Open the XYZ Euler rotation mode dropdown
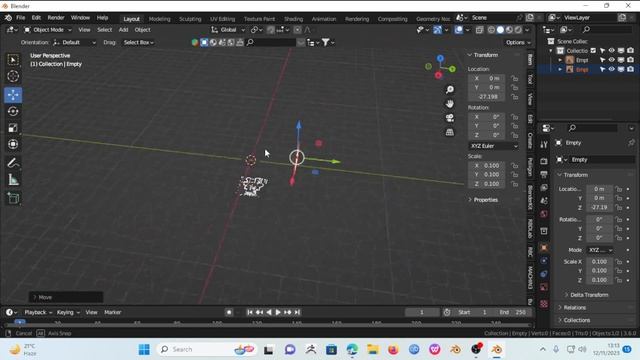The height and width of the screenshot is (360, 640). pos(493,146)
